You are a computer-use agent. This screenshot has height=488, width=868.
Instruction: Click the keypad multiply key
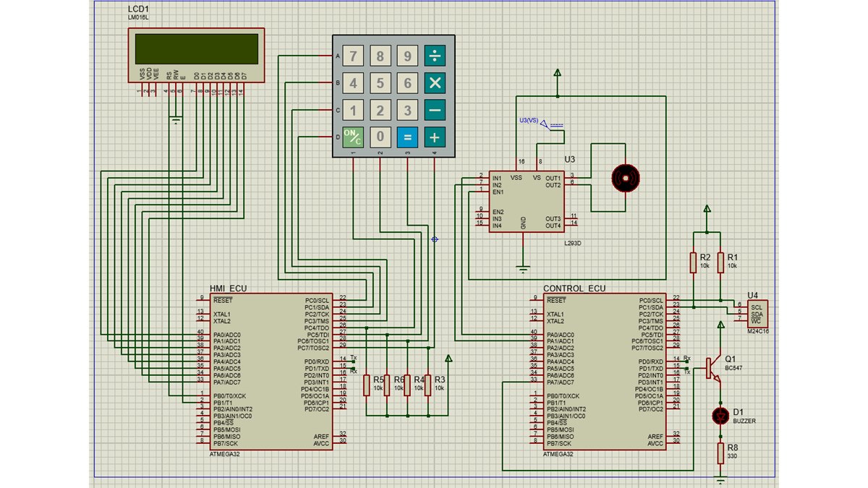coord(435,83)
